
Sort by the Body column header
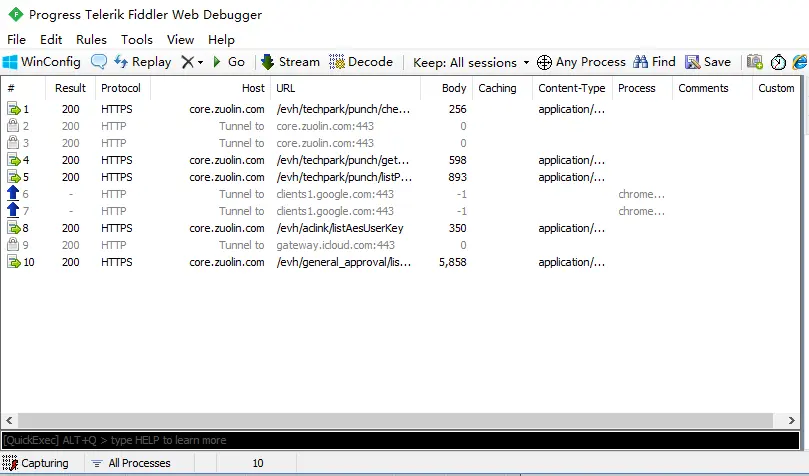(447, 88)
